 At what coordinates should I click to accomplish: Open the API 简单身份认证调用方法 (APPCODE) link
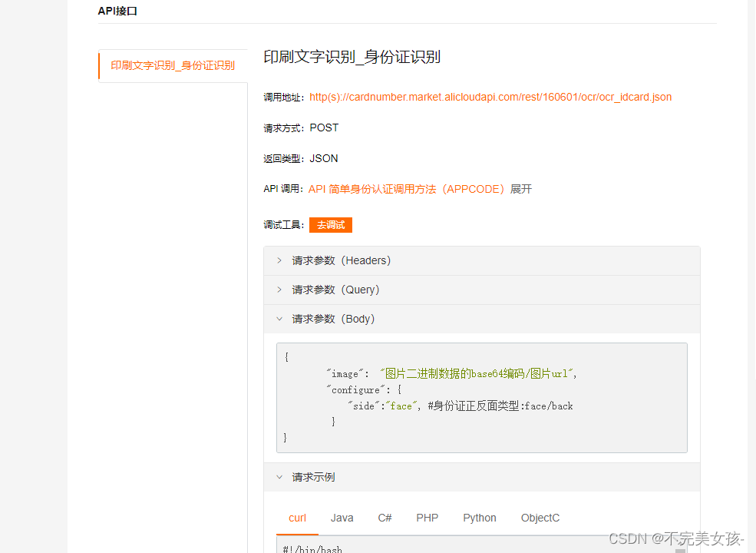click(x=407, y=189)
